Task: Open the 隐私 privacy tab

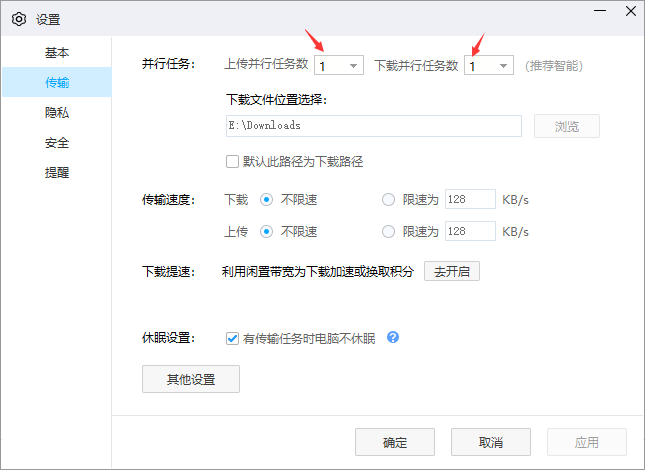Action: [57, 112]
